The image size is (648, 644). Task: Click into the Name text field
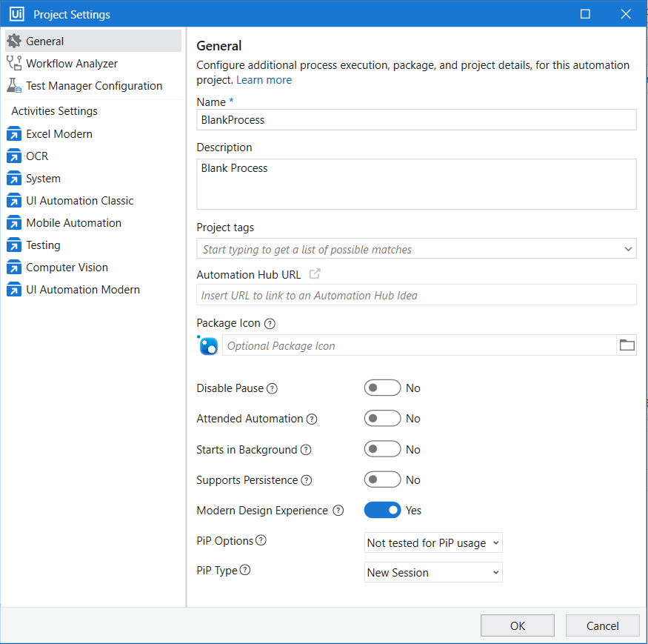416,120
